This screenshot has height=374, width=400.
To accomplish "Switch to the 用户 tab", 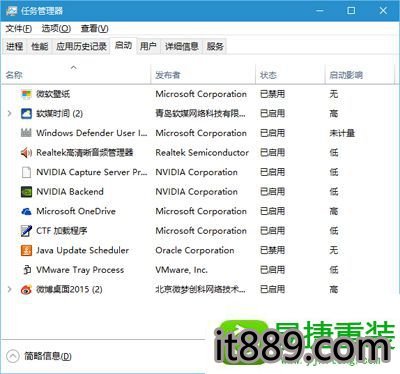I will 148,46.
